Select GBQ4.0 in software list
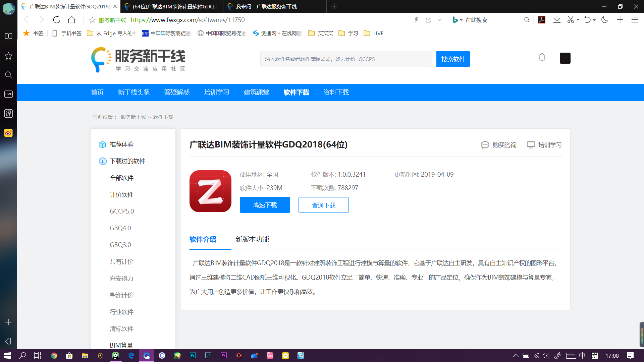Screen dimensions: 644x362 tap(120, 228)
